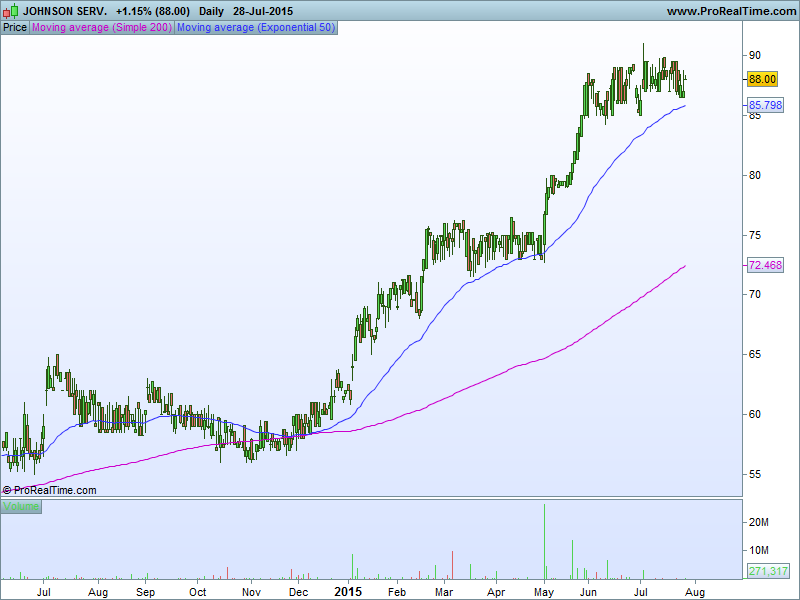Click the 20M label on volume scale
This screenshot has width=800, height=600.
click(759, 522)
